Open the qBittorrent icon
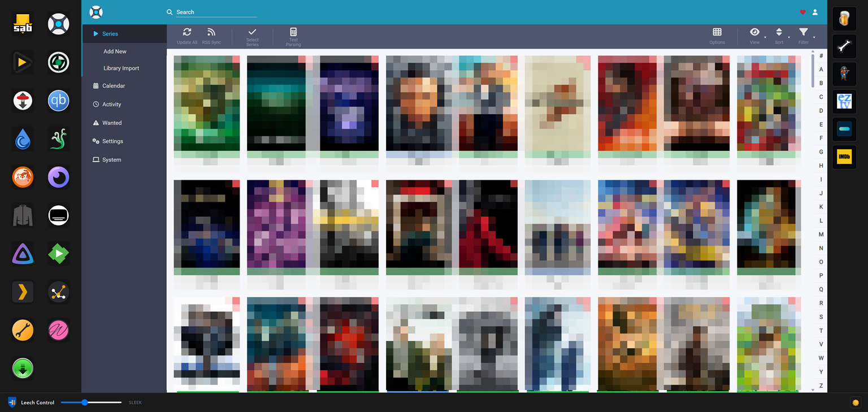 [x=59, y=101]
